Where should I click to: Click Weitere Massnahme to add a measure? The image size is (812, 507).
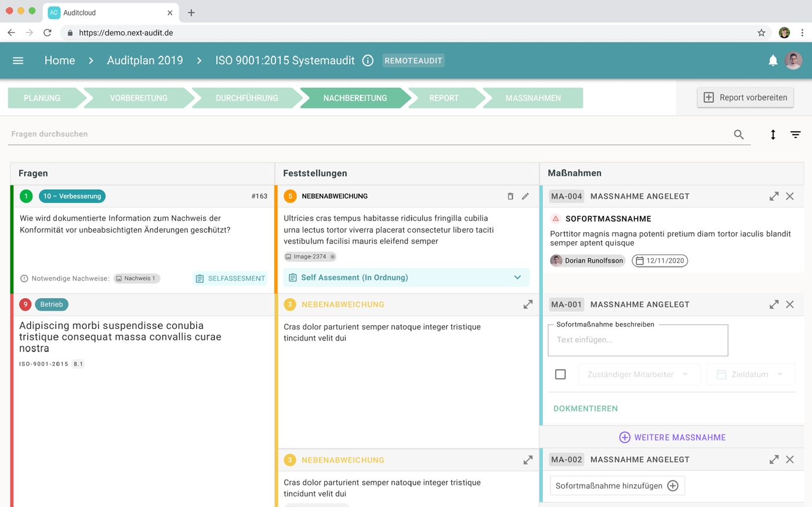point(672,437)
